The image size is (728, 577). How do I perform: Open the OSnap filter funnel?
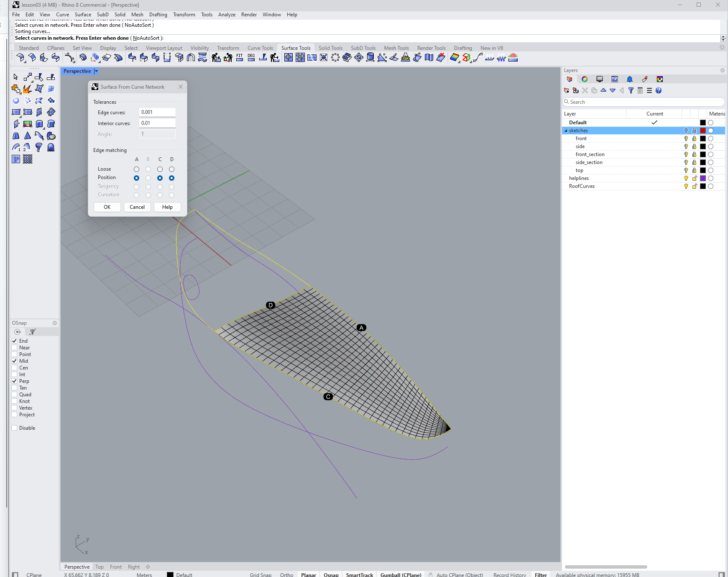coord(33,332)
